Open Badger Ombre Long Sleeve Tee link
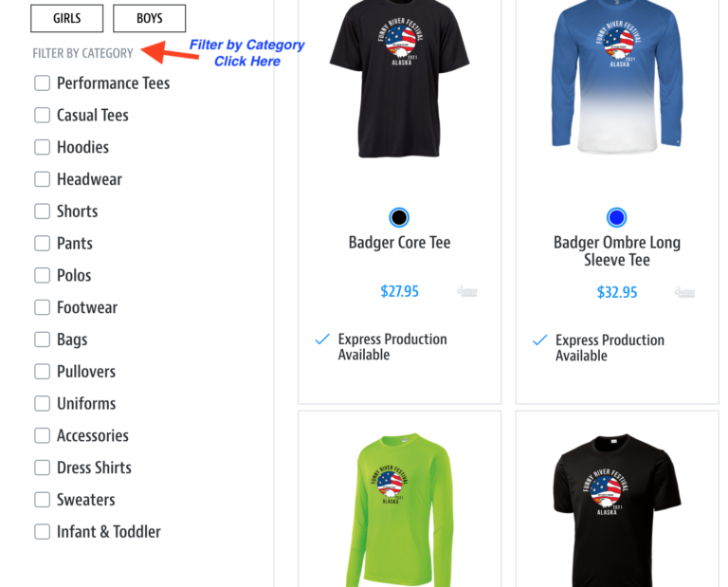The width and height of the screenshot is (728, 587). [x=617, y=251]
